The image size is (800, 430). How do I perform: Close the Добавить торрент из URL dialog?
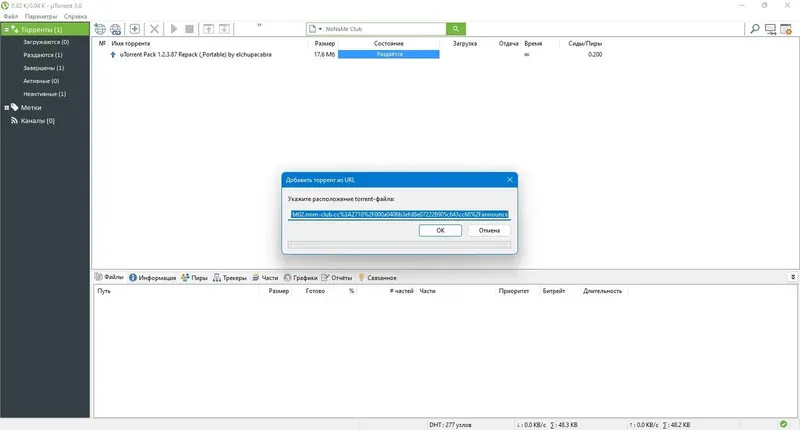pos(510,180)
